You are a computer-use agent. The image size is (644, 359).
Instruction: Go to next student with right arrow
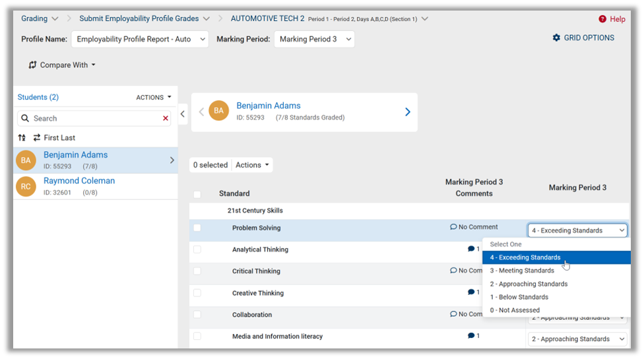point(407,112)
